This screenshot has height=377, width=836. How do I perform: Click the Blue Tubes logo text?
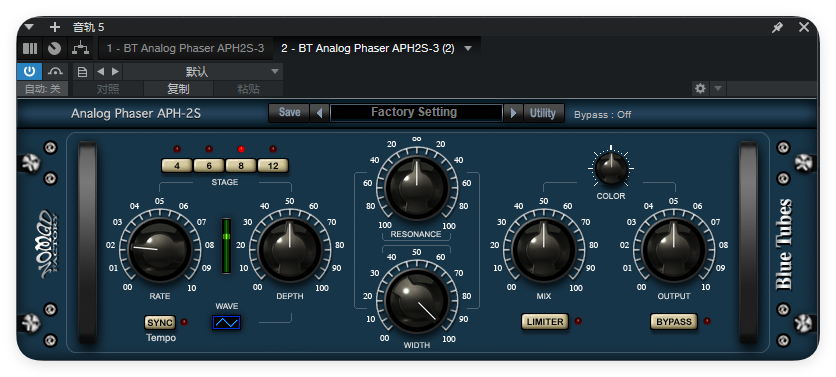784,244
